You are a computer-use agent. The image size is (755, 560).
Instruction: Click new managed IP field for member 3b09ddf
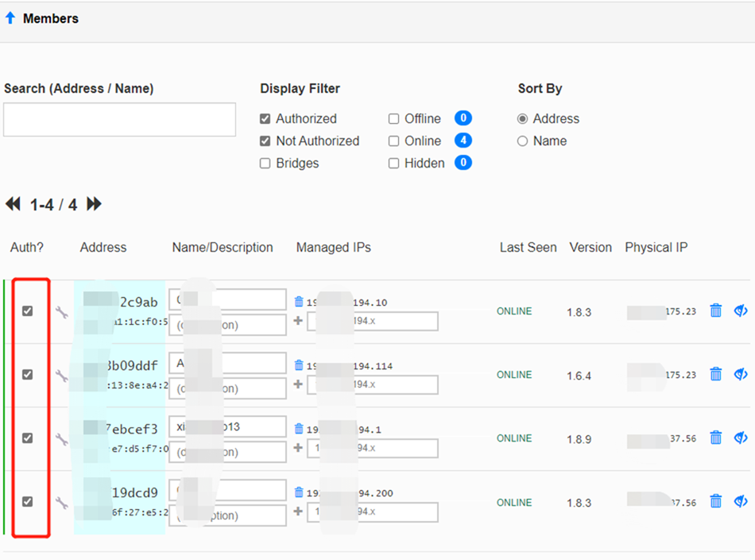373,384
